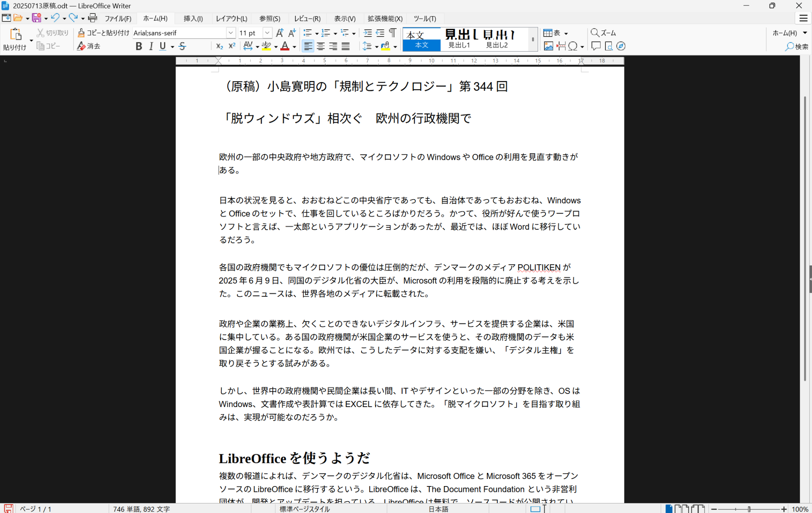Click the print icon in the quick toolbar

coord(92,18)
